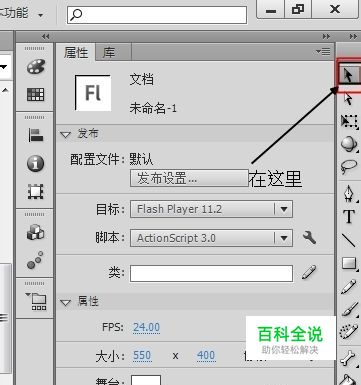Click the height value 400
The image size is (361, 385).
(x=206, y=356)
